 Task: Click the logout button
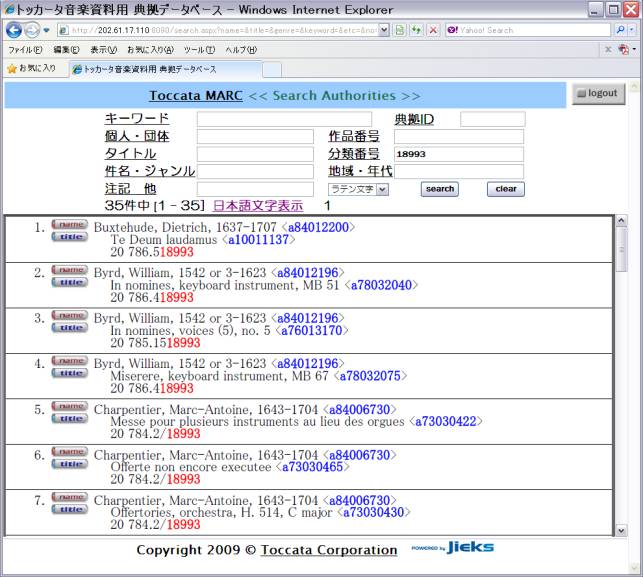pyautogui.click(x=598, y=94)
